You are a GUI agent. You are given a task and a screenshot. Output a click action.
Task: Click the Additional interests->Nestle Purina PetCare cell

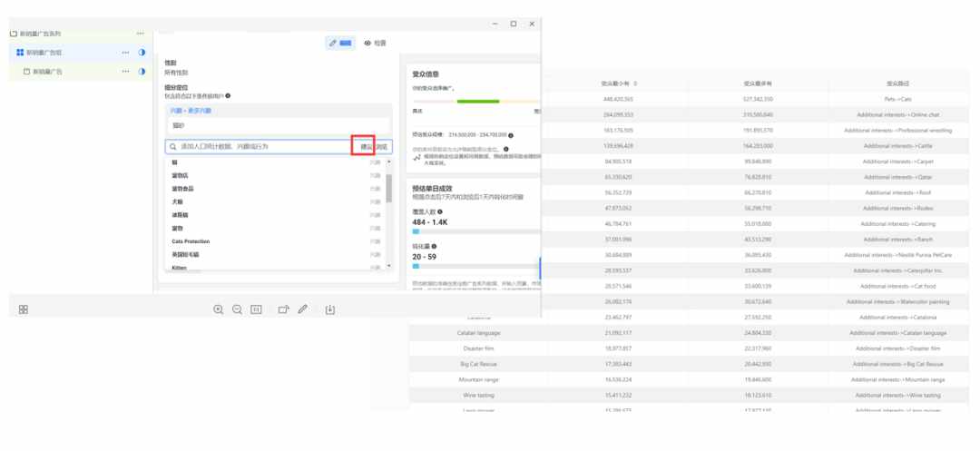click(x=897, y=255)
